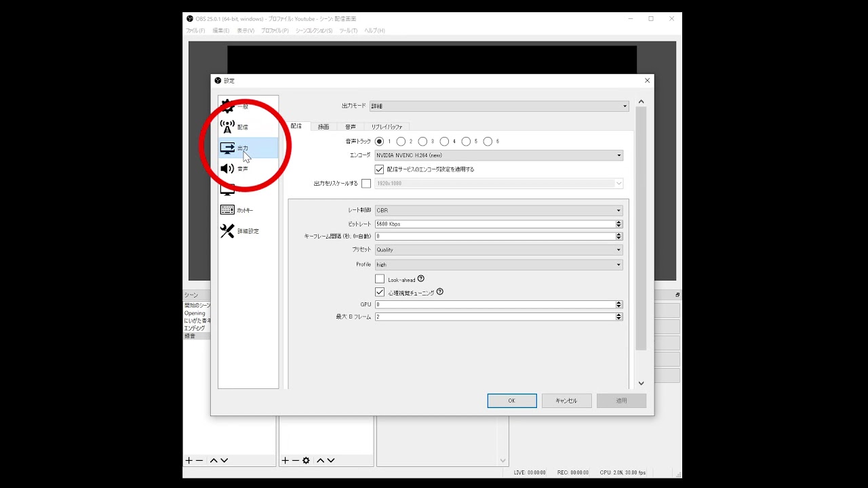Move the scene up in Scenes panel
Screen dimensions: 868x488
pyautogui.click(x=214, y=460)
